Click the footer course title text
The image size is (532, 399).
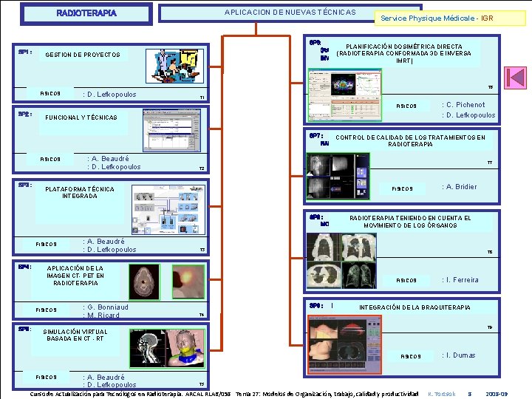pos(224,394)
